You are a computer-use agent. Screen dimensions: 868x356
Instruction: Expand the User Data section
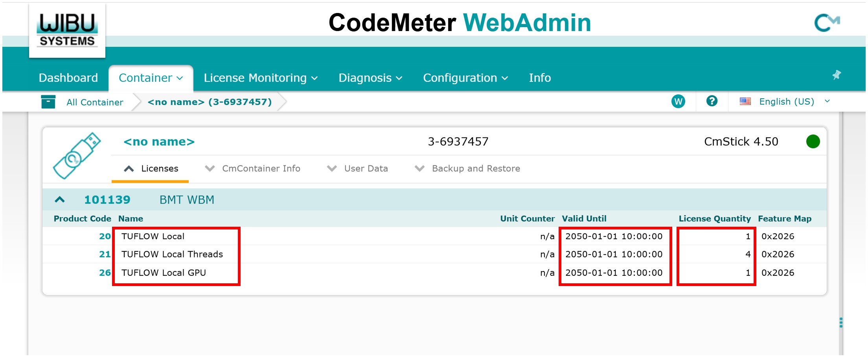[x=357, y=168]
